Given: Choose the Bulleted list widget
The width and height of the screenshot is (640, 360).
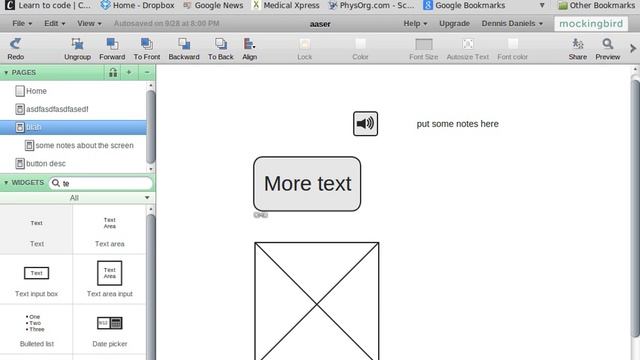Looking at the screenshot, I should point(36,329).
